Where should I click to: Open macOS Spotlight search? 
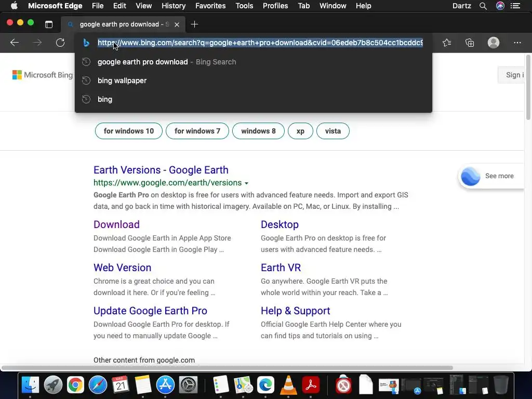click(483, 6)
